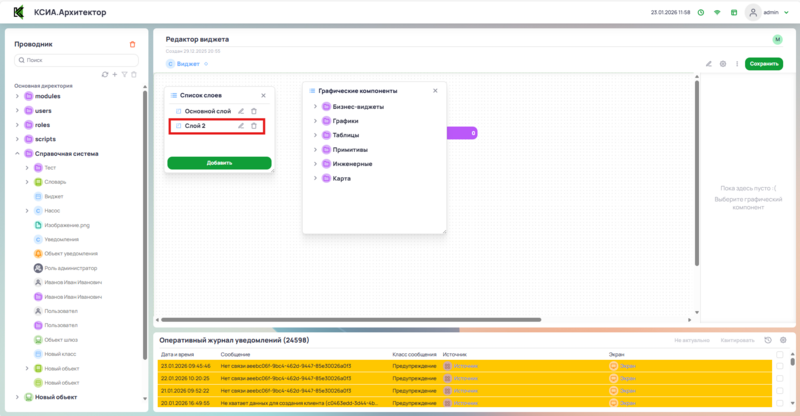800x416 pixels.
Task: Click the Поиск search field
Action: point(76,60)
